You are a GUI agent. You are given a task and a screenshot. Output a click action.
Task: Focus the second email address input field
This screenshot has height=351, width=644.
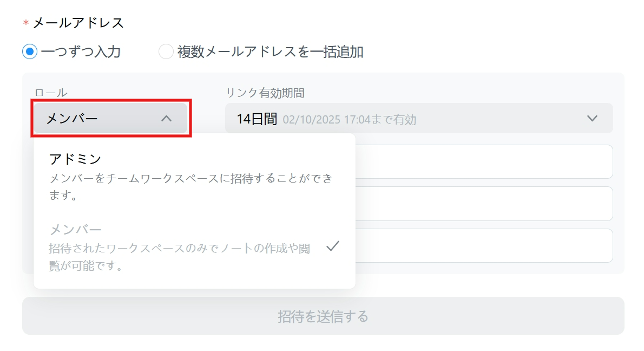(484, 204)
